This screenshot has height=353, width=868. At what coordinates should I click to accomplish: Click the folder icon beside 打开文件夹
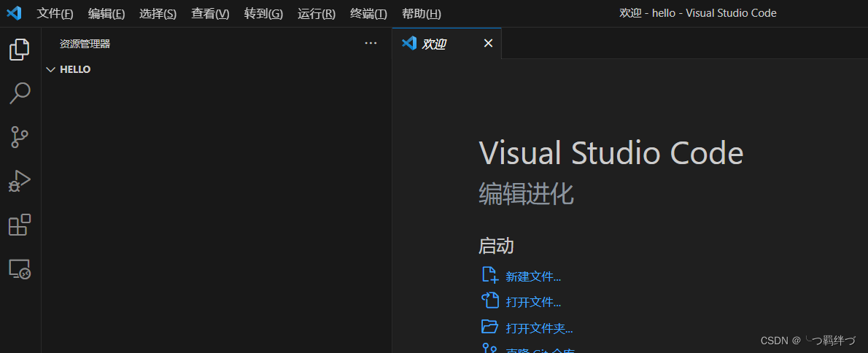(490, 327)
